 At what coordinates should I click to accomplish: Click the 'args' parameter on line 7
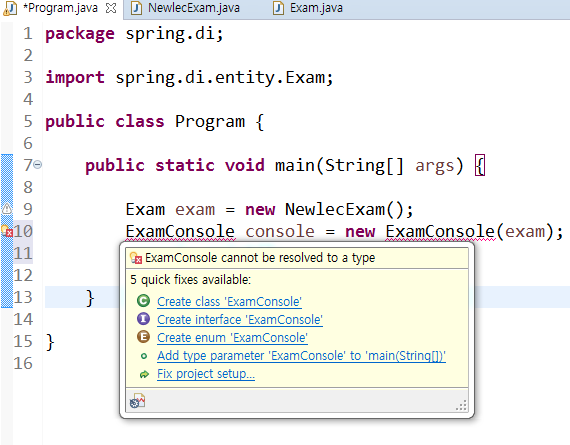pyautogui.click(x=434, y=166)
